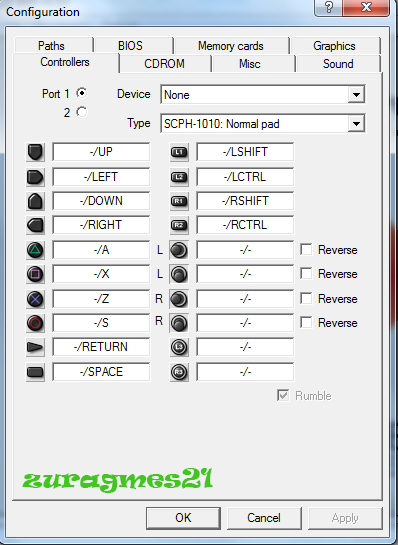Screen dimensions: 398x545
Task: Switch to the Sound tab
Action: tap(338, 64)
